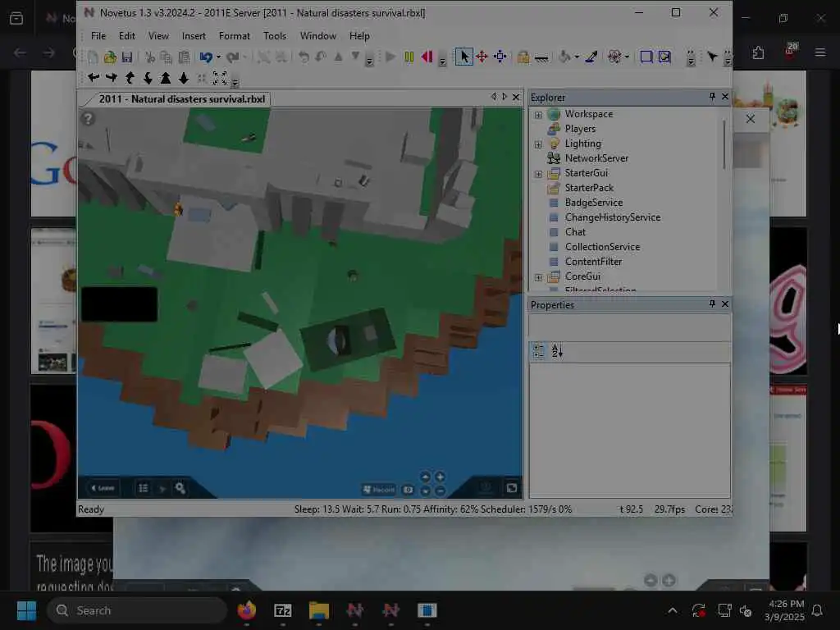Click the blue Group selection icon
This screenshot has height=630, width=840.
[x=646, y=57]
